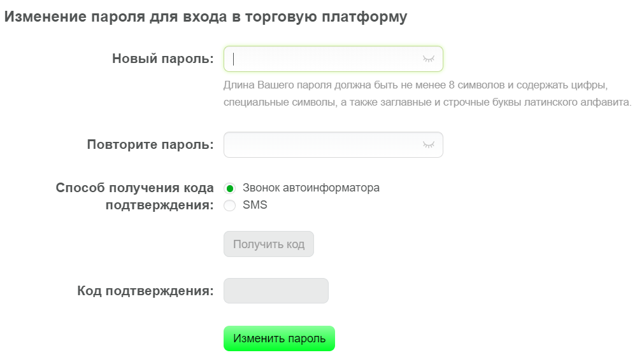Focus the Код подтверждения input box
Viewport: 644px width, 355px height.
(x=276, y=291)
